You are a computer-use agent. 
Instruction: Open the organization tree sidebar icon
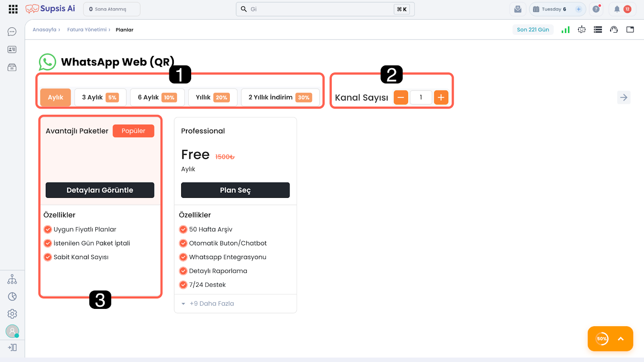click(12, 279)
